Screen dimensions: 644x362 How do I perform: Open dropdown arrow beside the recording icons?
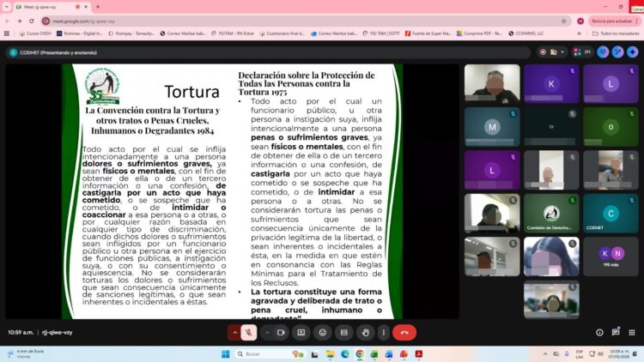pos(562,52)
